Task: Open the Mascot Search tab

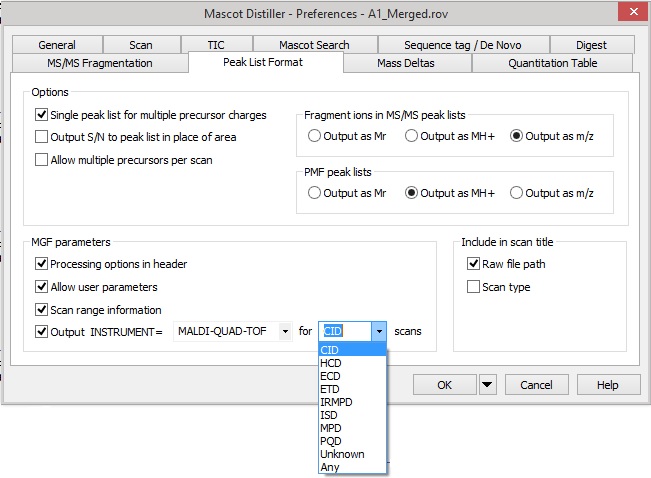Action: 315,45
